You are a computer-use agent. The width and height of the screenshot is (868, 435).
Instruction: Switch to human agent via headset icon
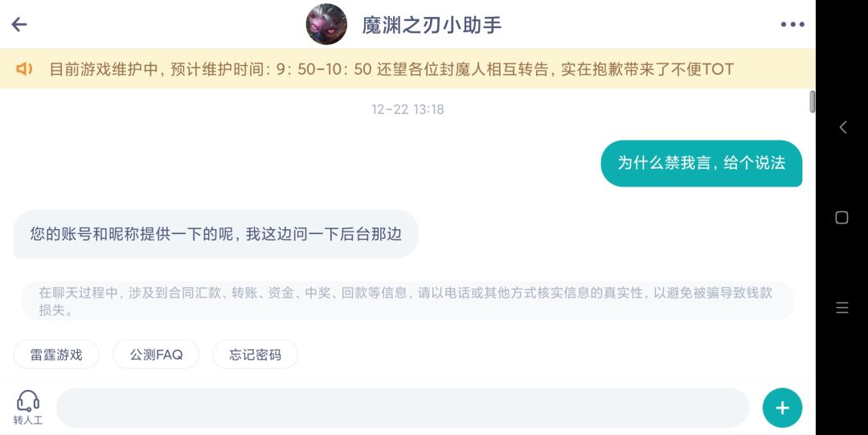[28, 407]
